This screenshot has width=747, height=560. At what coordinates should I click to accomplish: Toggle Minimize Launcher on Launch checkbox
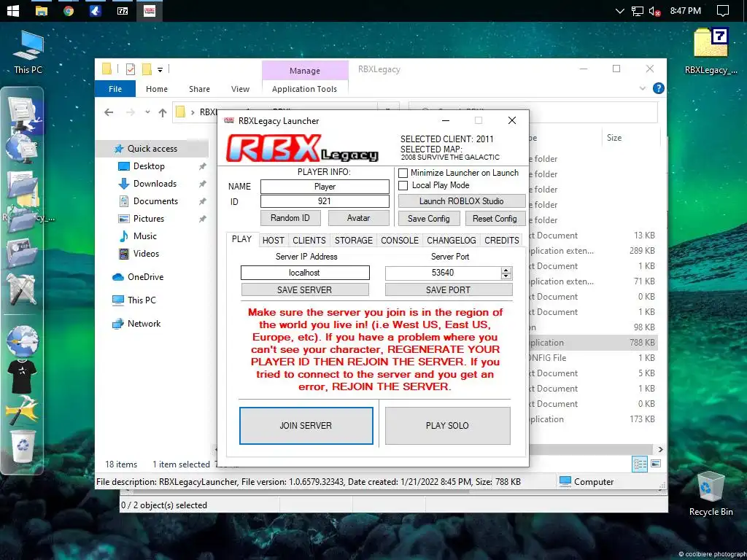(403, 173)
